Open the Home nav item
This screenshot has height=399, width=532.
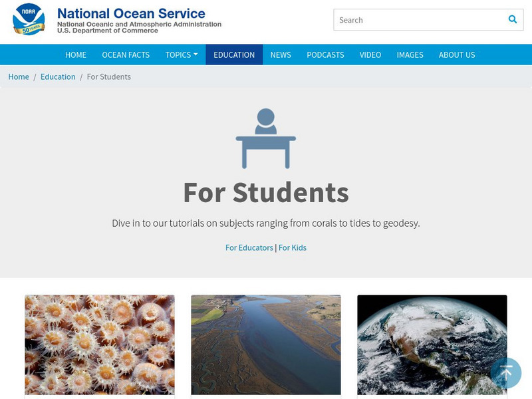click(76, 55)
